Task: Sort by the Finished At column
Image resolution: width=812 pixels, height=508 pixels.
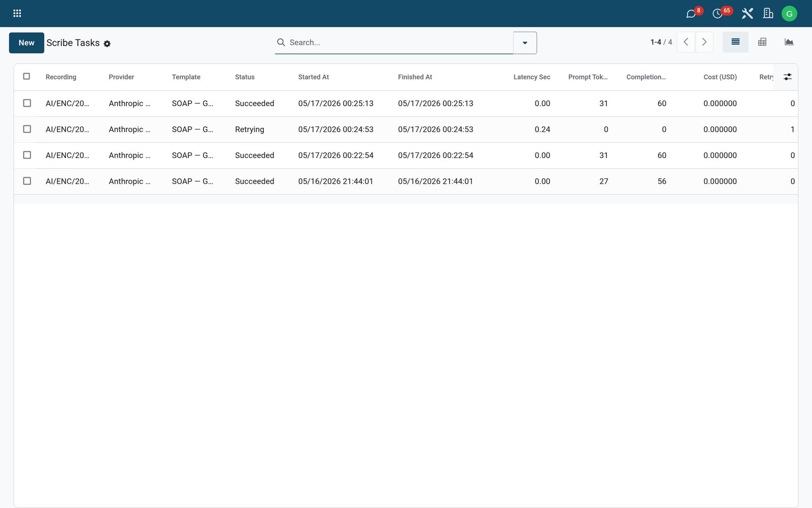Action: pos(415,77)
